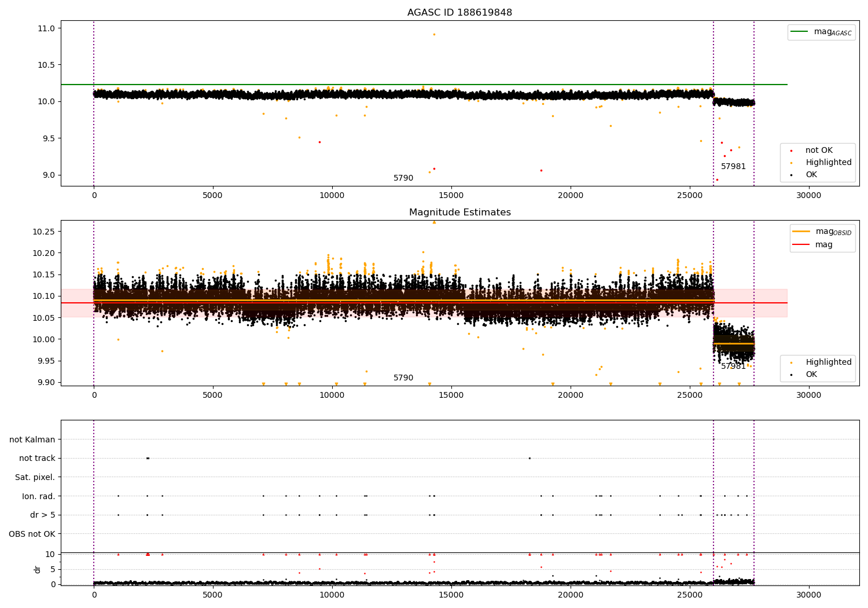Click the '20000' x-axis tick of bottom plot
This screenshot has height=608, width=868.
[x=571, y=595]
